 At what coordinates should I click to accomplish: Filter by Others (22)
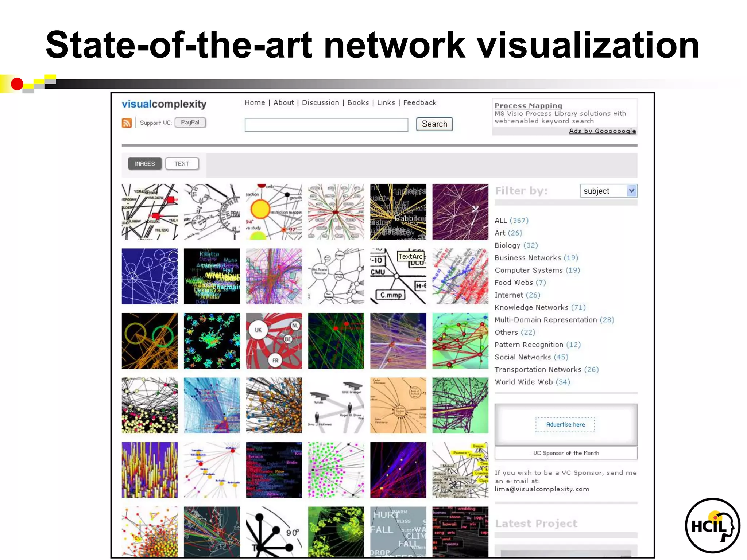515,332
